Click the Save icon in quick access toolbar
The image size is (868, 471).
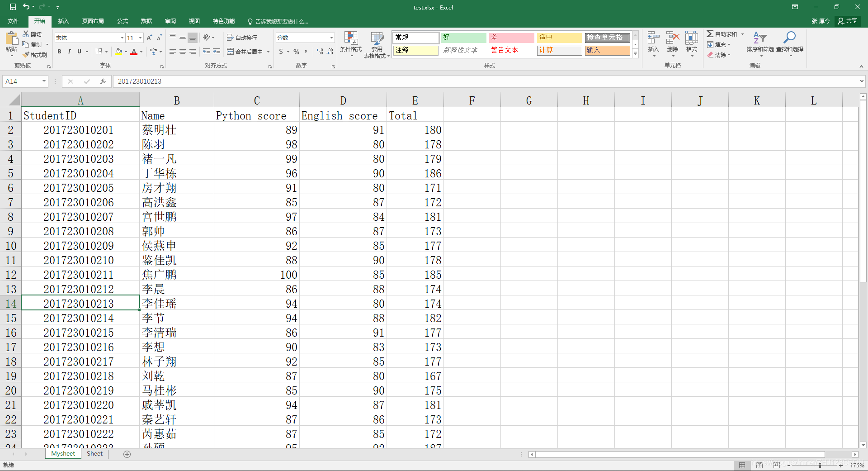tap(13, 7)
